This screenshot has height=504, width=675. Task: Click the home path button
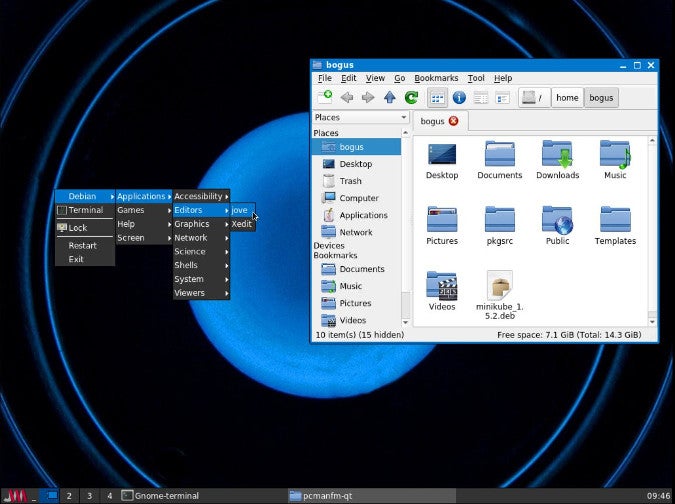point(567,97)
